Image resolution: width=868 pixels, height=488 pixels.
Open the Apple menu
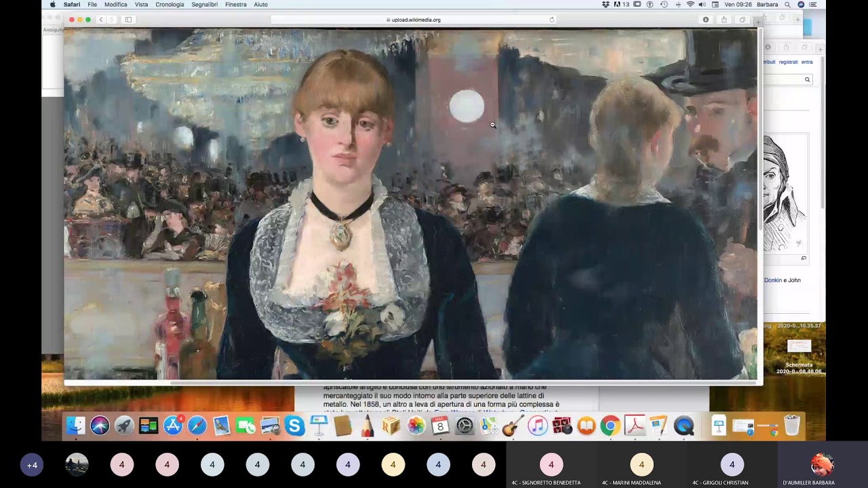[52, 4]
